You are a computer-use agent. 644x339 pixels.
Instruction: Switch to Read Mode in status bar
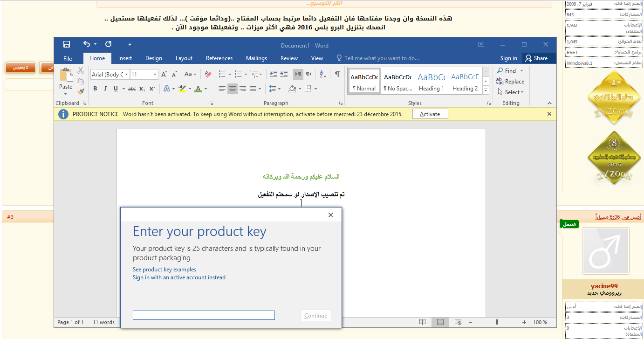coord(422,322)
